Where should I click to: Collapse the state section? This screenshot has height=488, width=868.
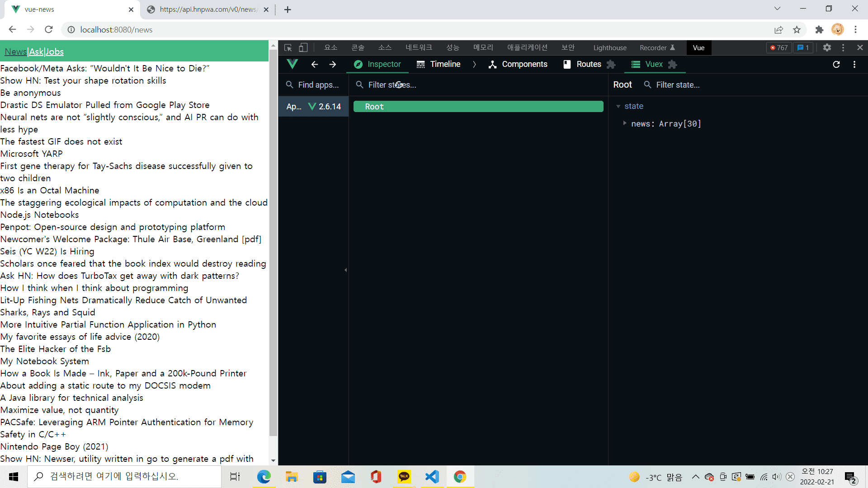pyautogui.click(x=618, y=106)
